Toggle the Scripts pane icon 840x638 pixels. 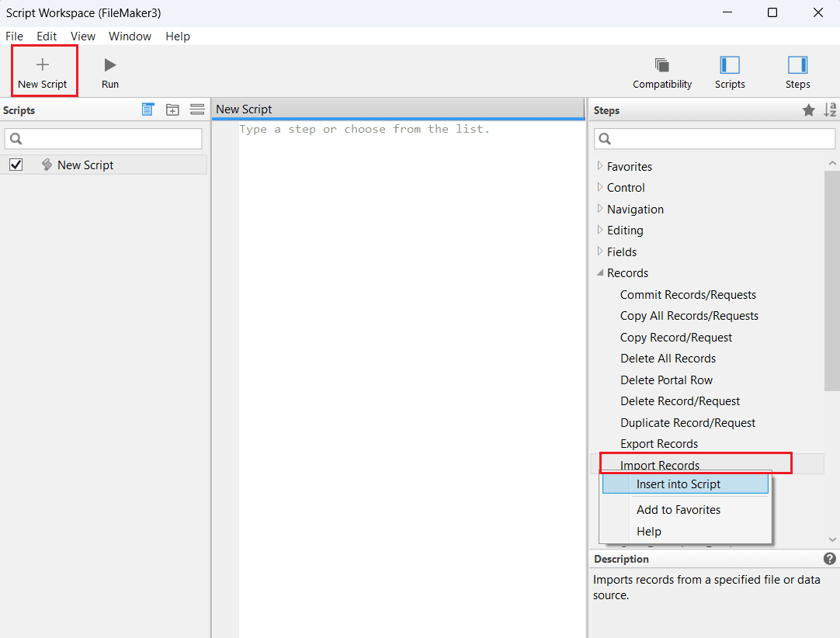coord(730,65)
